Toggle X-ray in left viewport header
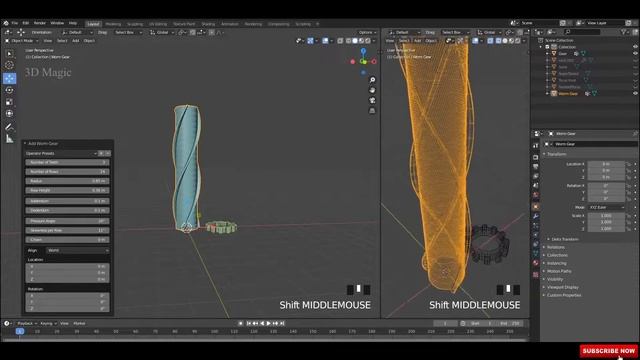The image size is (640, 360). 340,41
